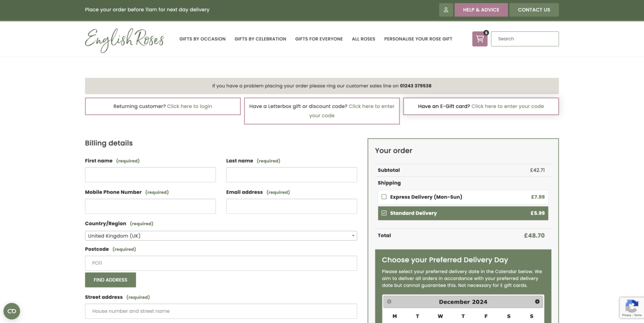
Task: Open the shopping cart icon
Action: (x=479, y=39)
